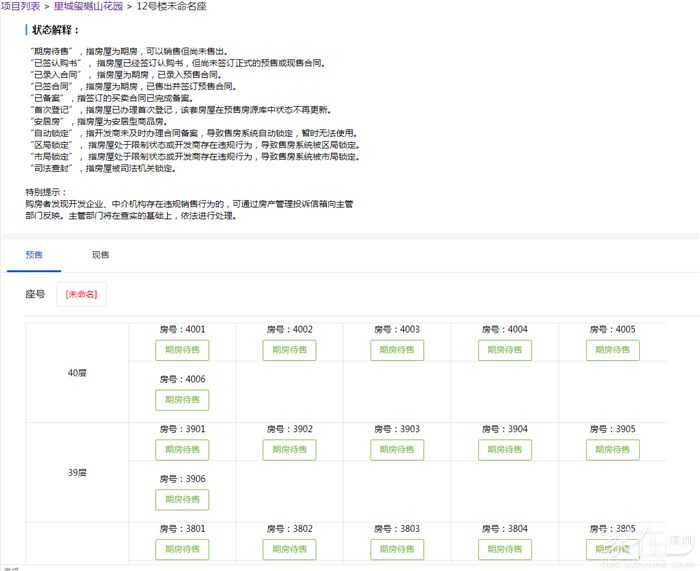Open 期房待售 under room 3903
Image resolution: width=700 pixels, height=571 pixels.
coord(397,450)
